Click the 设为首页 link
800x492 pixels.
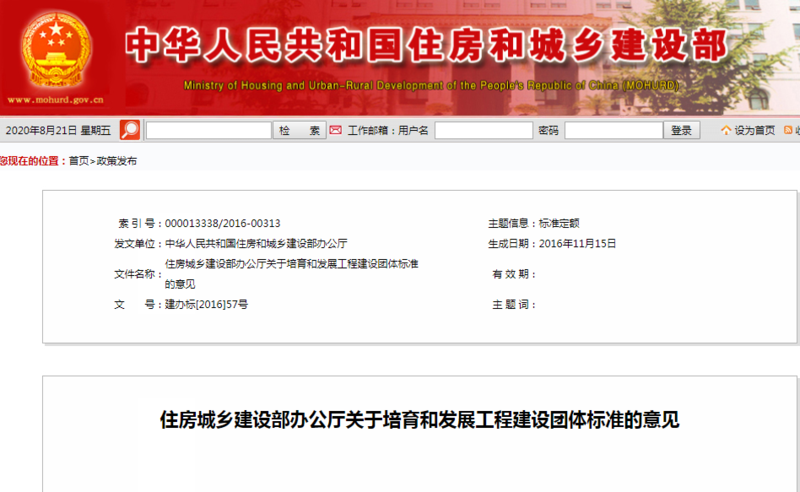tap(755, 131)
